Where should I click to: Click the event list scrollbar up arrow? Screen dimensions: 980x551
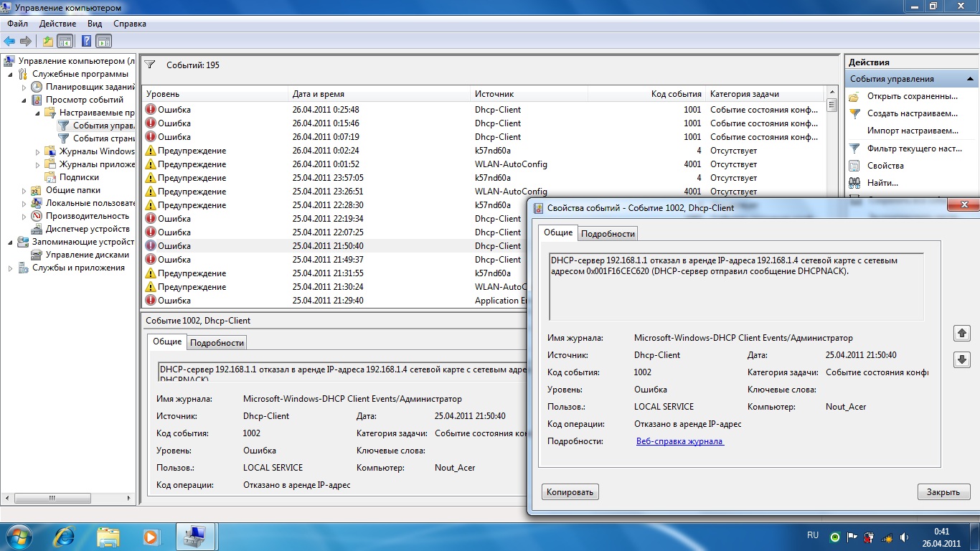pyautogui.click(x=831, y=93)
